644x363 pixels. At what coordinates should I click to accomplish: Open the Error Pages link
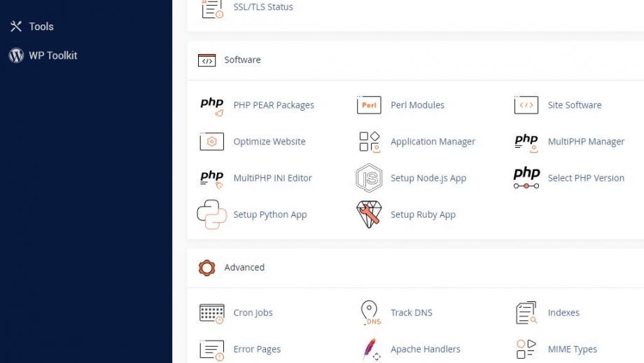[257, 350]
